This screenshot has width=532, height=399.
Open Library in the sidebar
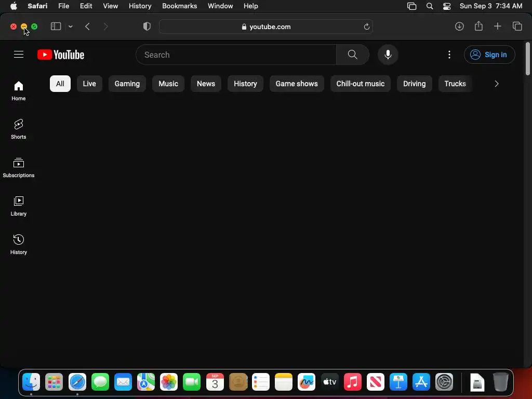click(x=19, y=206)
